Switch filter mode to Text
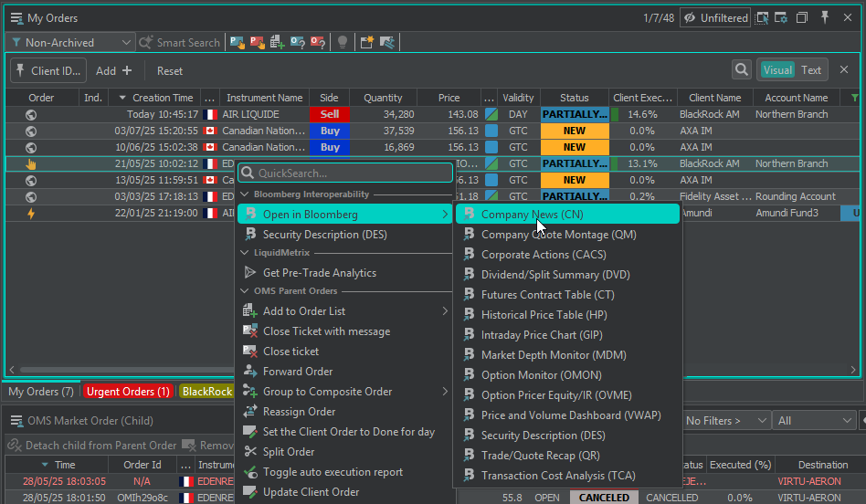This screenshot has width=866, height=504. coord(811,70)
